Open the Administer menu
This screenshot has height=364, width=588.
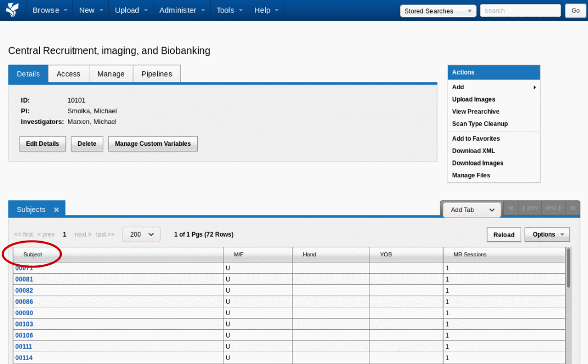coord(181,10)
